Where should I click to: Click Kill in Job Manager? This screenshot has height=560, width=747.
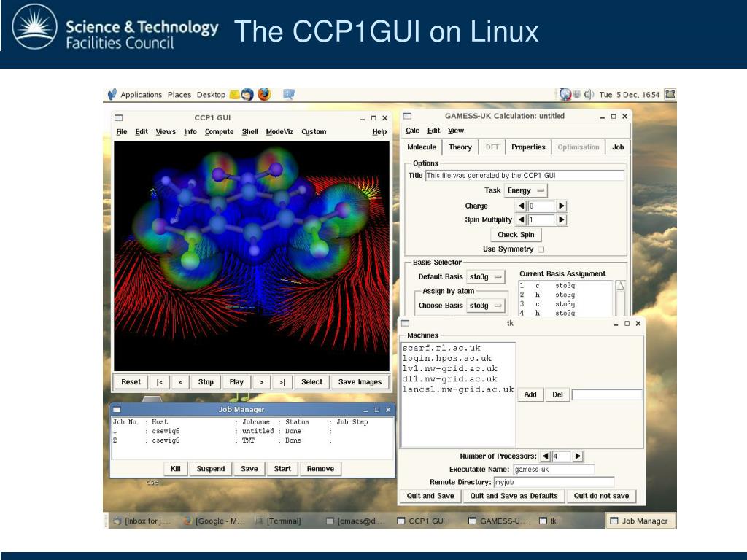[x=175, y=469]
